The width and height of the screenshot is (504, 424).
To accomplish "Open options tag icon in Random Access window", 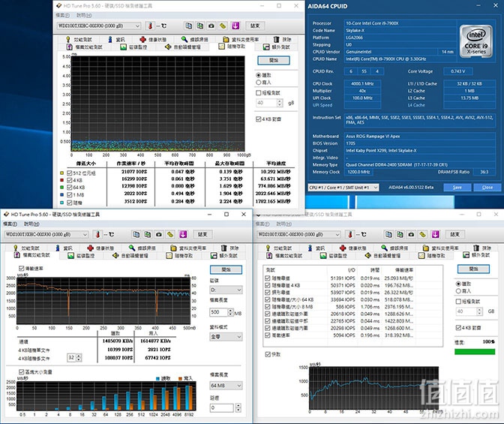I will click(223, 26).
